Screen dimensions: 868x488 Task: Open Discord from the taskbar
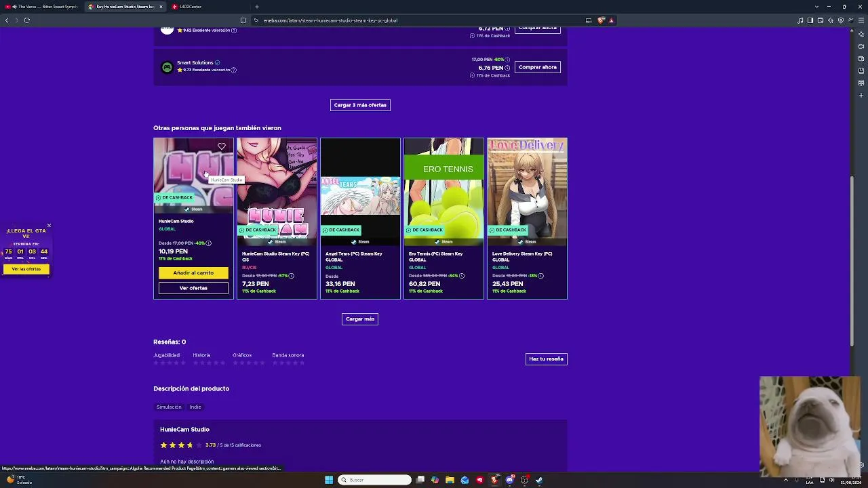pyautogui.click(x=510, y=480)
